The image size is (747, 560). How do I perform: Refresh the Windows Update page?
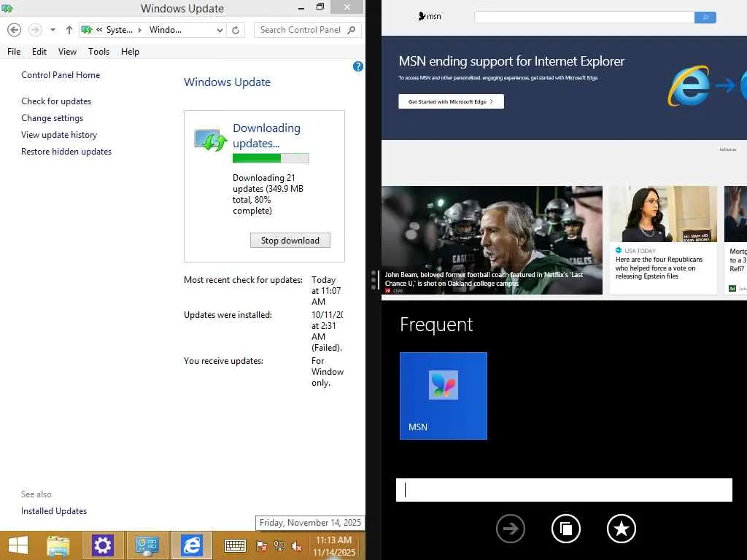pyautogui.click(x=236, y=30)
